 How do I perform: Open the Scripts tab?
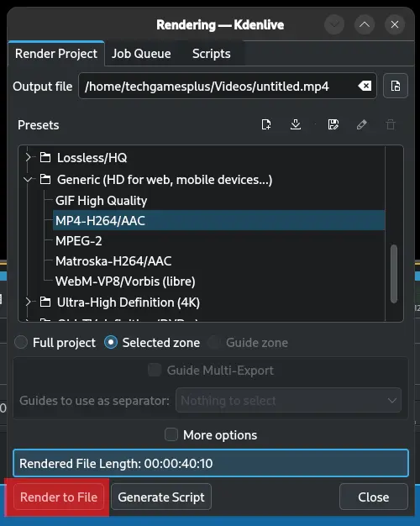(212, 54)
